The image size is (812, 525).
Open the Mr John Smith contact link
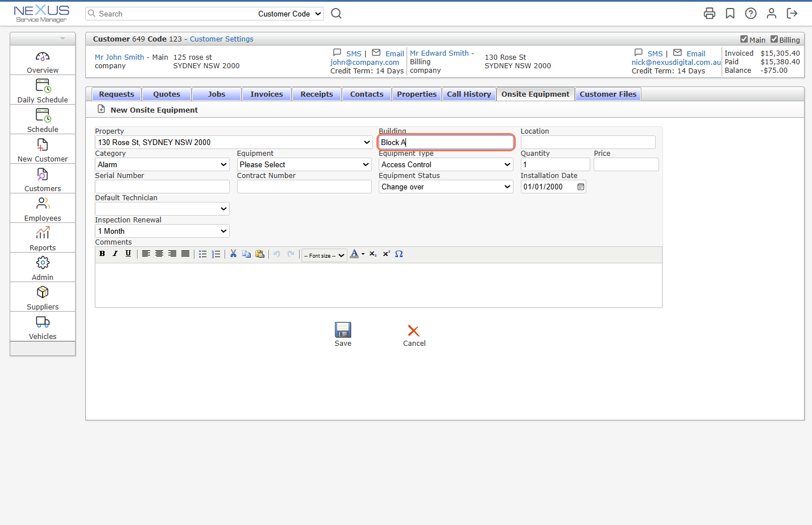tap(119, 57)
